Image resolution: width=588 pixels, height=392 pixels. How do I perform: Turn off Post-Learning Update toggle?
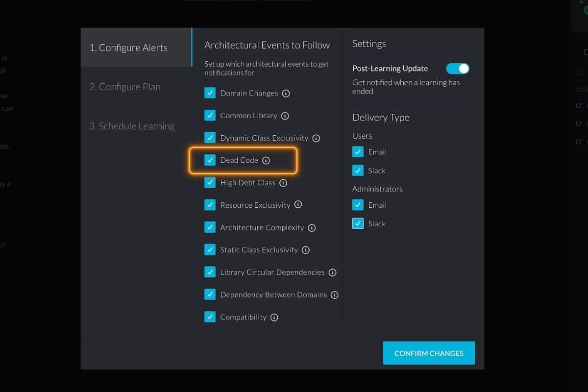tap(458, 69)
